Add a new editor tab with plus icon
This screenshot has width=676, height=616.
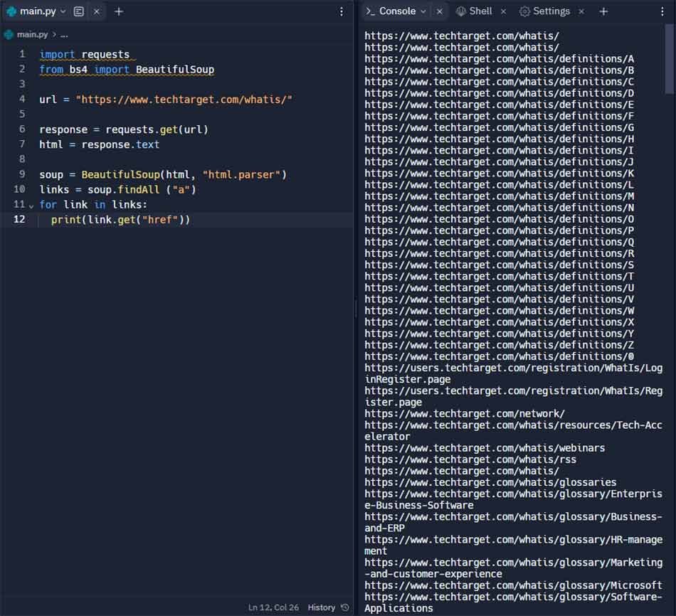[x=119, y=11]
